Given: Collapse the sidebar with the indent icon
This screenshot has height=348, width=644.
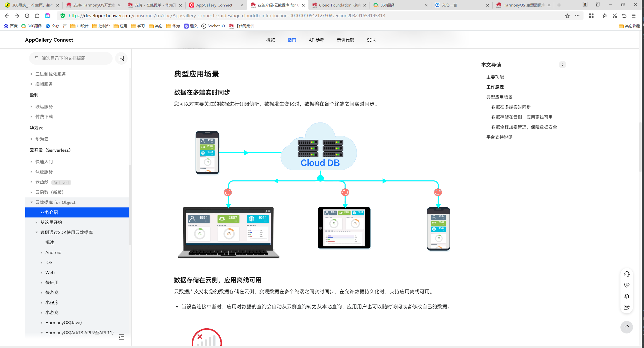Looking at the screenshot, I should click(x=122, y=337).
